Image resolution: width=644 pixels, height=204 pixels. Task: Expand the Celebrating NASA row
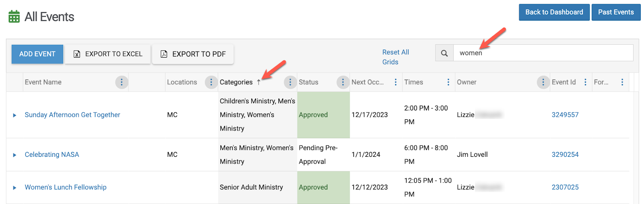(x=14, y=155)
